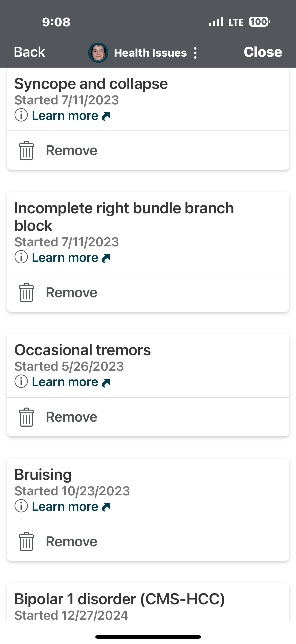Viewport: 296px width, 644px height.
Task: Select the Bipolar 1 disorder (CMS-HCC) entry
Action: point(120,600)
